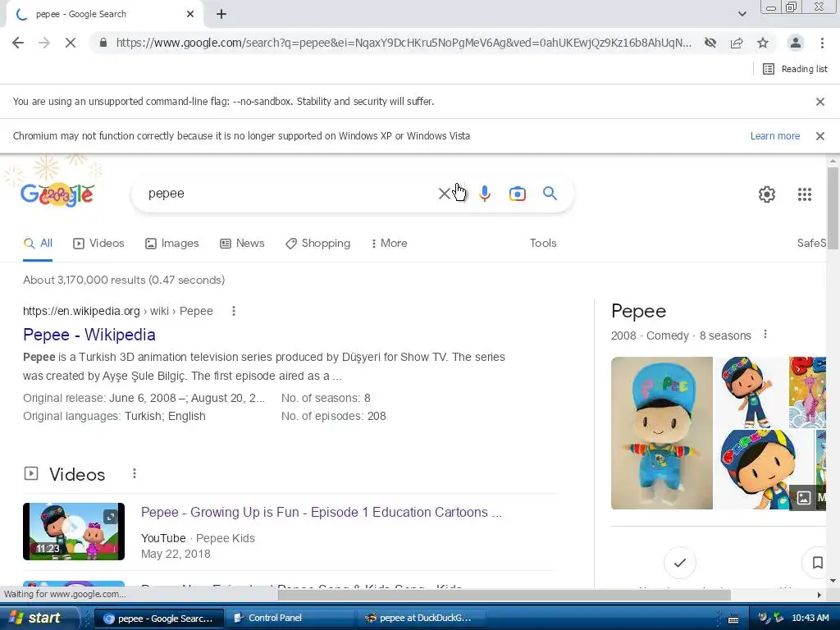This screenshot has width=840, height=630.
Task: Switch to the Images tab
Action: click(172, 243)
